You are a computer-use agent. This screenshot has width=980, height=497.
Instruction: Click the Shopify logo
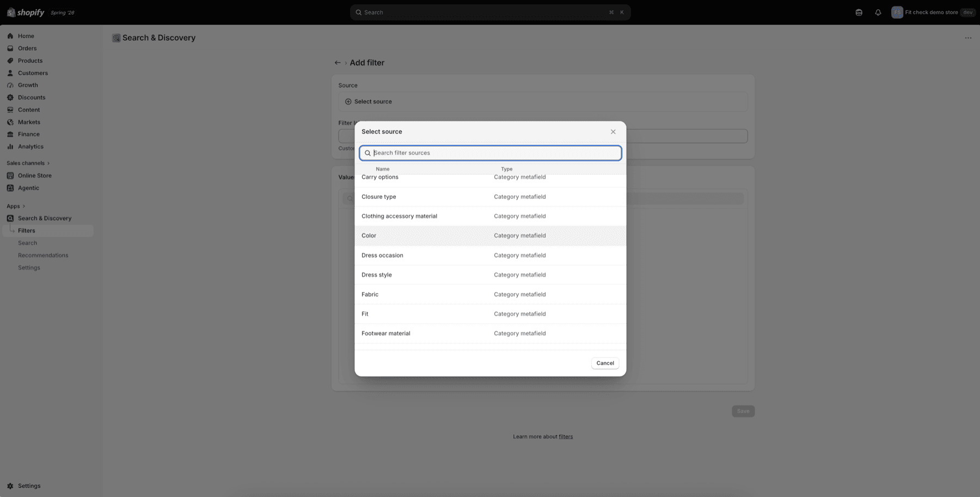point(26,12)
